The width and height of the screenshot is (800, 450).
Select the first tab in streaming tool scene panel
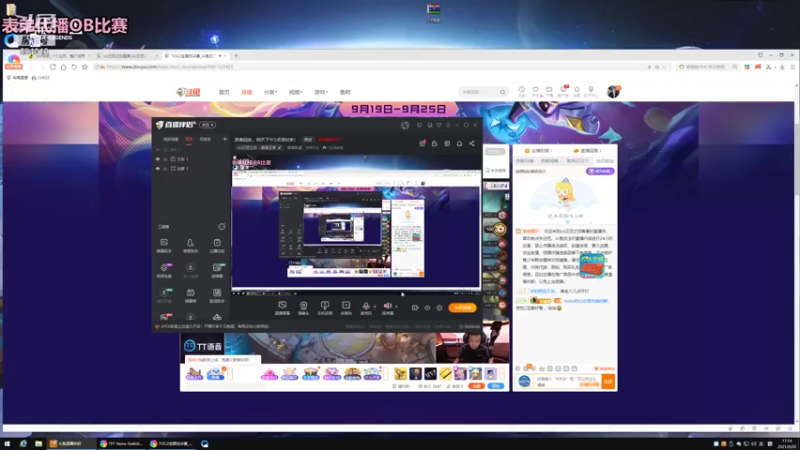click(x=170, y=139)
